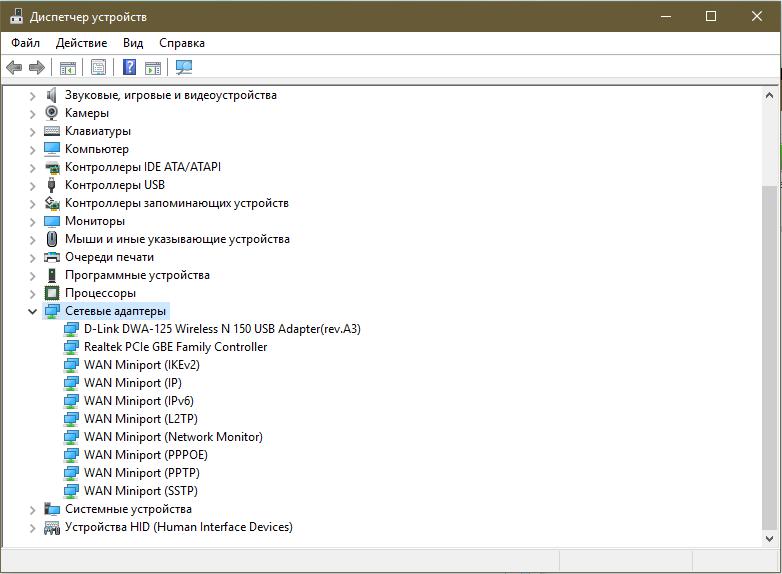The height and width of the screenshot is (574, 782).
Task: Click the monitor icon beside Компьютер
Action: (51, 149)
